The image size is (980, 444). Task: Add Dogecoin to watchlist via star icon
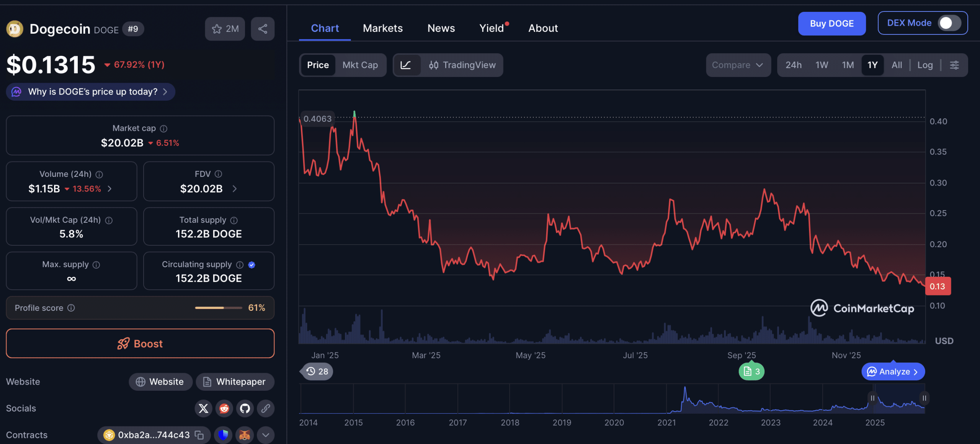coord(217,28)
